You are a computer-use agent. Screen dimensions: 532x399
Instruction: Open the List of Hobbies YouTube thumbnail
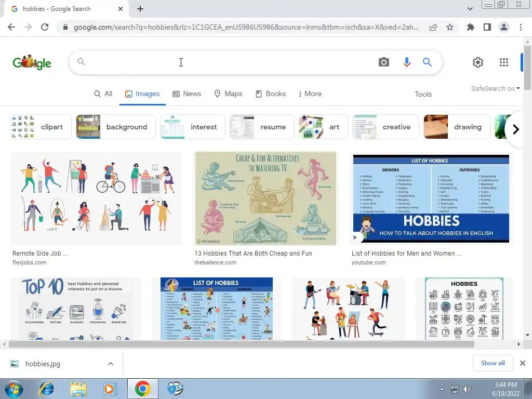point(431,198)
